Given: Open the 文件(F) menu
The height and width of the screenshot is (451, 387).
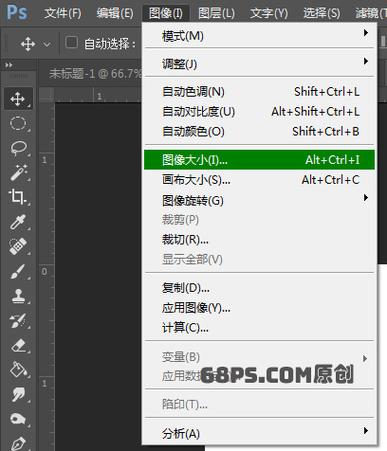Looking at the screenshot, I should pyautogui.click(x=63, y=13).
